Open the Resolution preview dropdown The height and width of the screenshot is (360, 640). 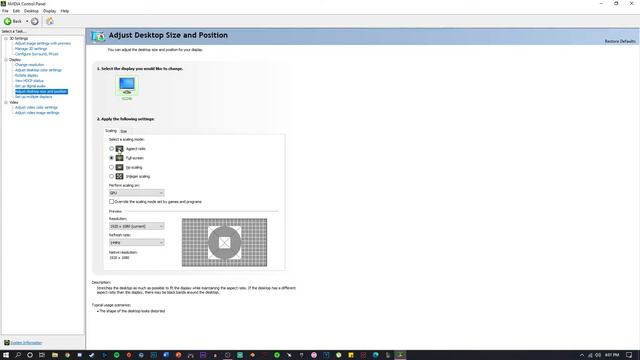136,226
